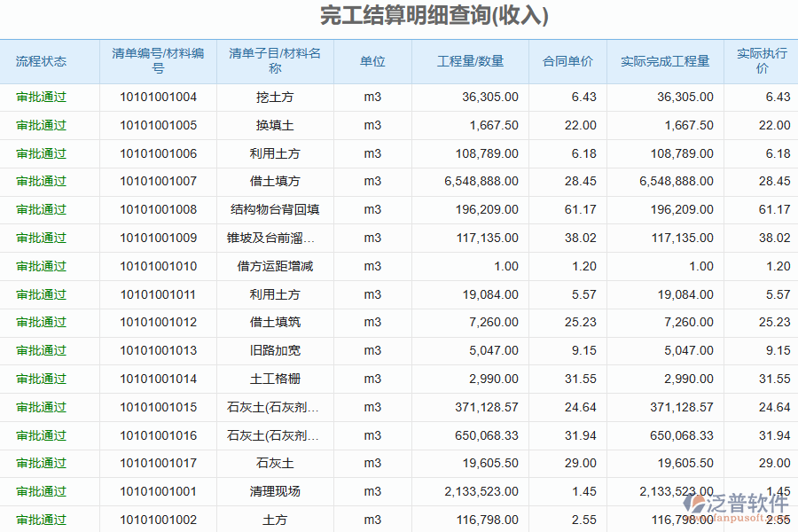The image size is (798, 532).
Task: Sort by the 流程状态 column header
Action: click(x=38, y=61)
